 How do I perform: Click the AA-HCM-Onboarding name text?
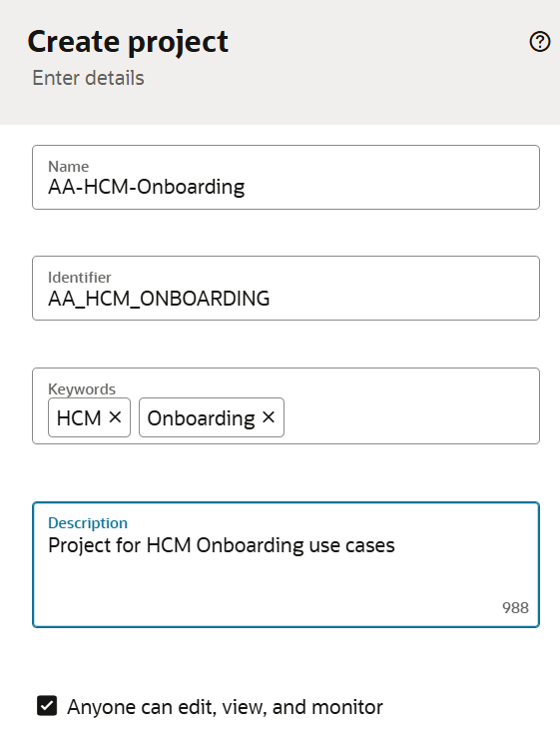[147, 187]
